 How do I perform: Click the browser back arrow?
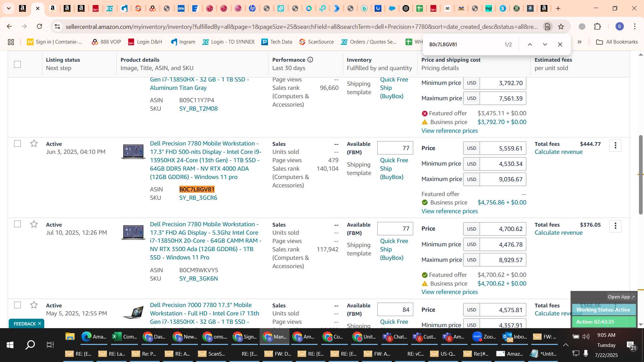(9, 26)
